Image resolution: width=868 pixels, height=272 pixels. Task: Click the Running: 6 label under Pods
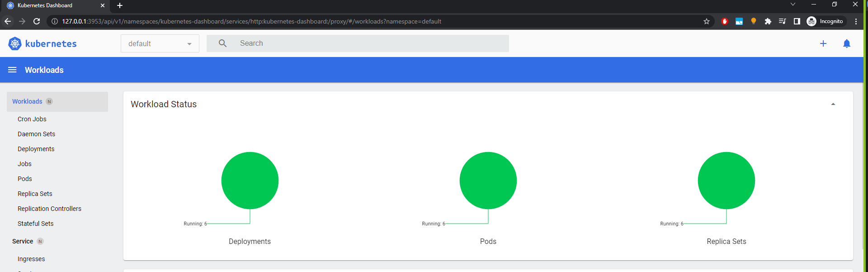(x=434, y=224)
